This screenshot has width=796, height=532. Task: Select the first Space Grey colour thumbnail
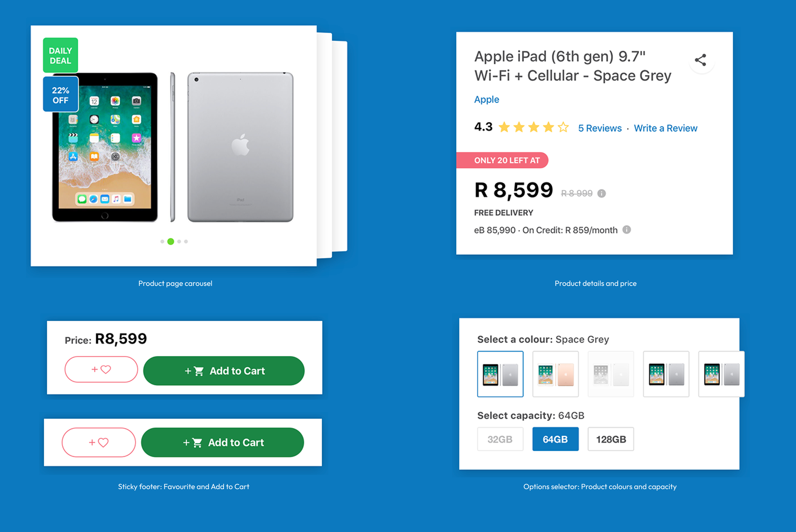click(500, 374)
